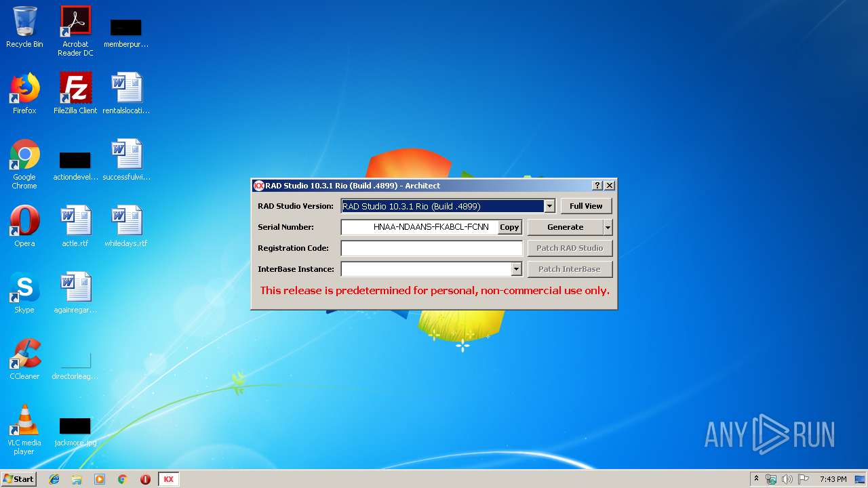868x488 pixels.
Task: Open Skype desktop shortcut
Action: point(24,293)
